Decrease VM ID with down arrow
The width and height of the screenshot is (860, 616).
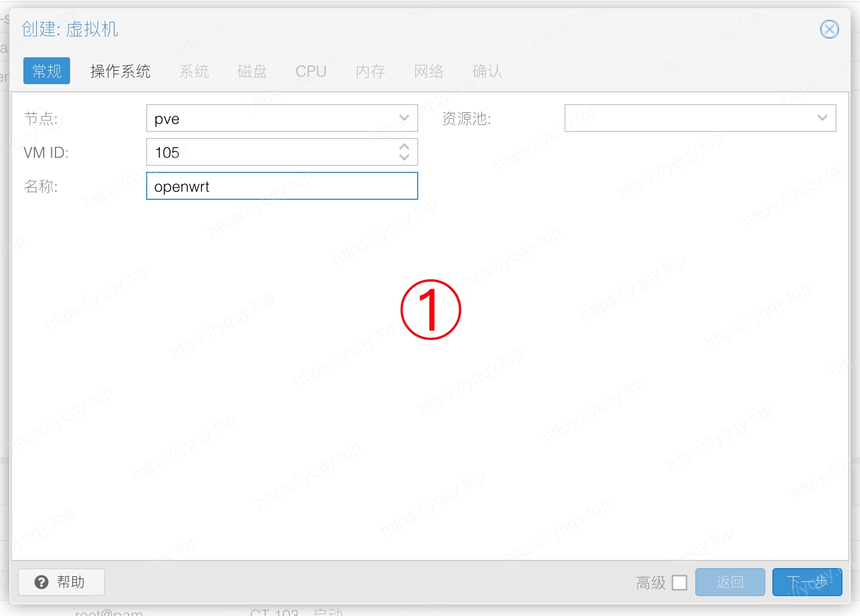(404, 157)
